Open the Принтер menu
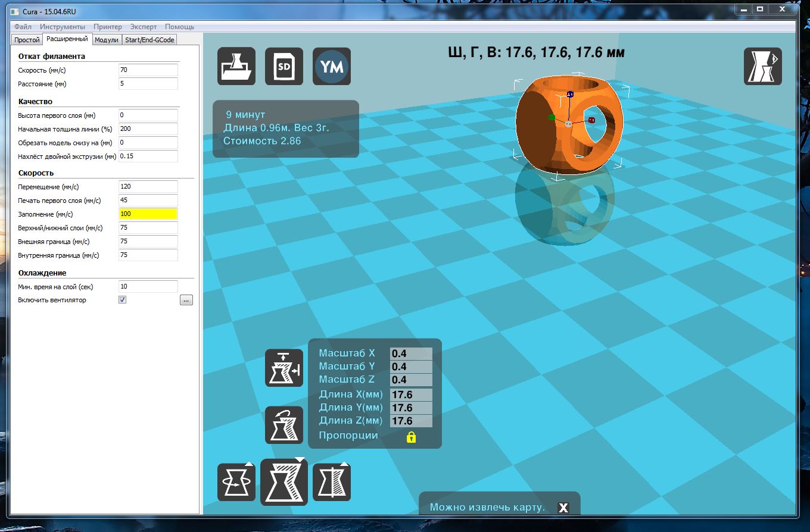 [x=108, y=27]
